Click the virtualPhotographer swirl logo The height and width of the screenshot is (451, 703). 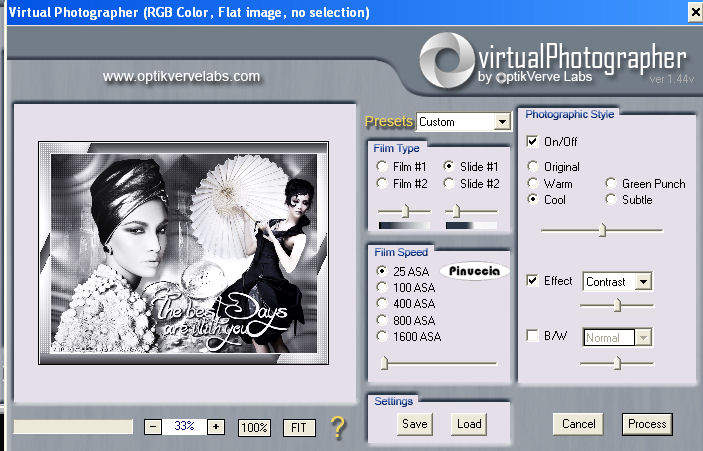[447, 60]
